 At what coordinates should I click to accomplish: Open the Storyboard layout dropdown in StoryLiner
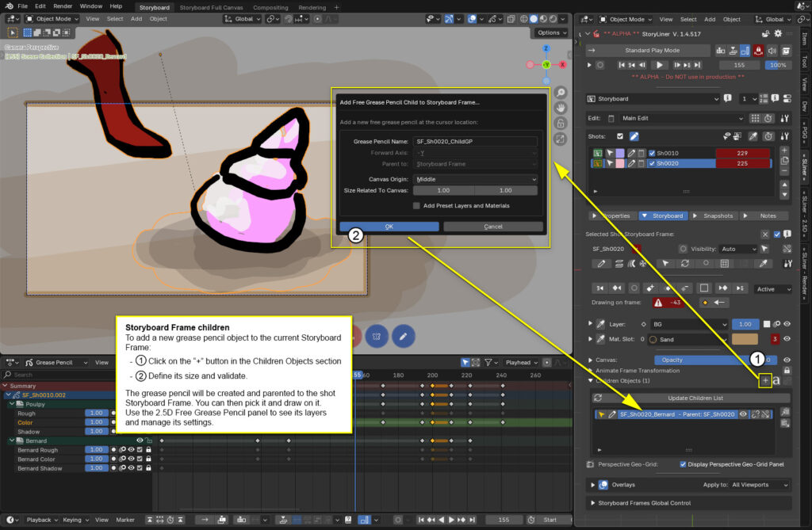(x=653, y=98)
